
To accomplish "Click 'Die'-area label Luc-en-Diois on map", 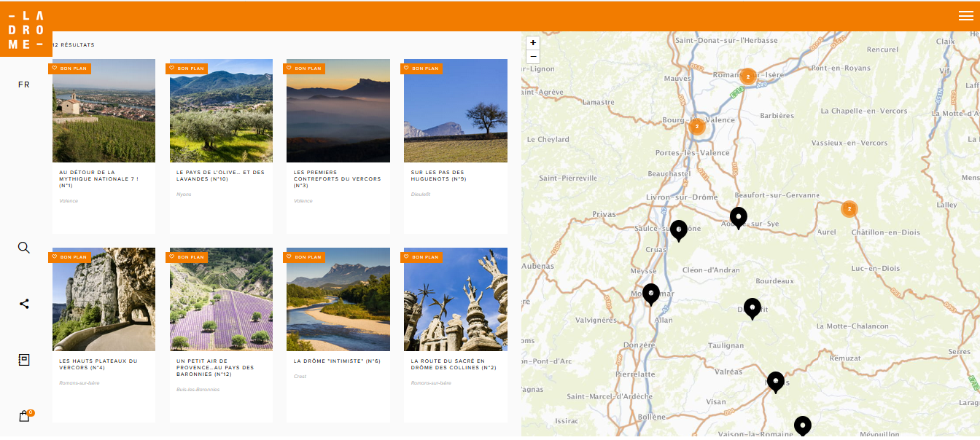I will click(x=876, y=269).
